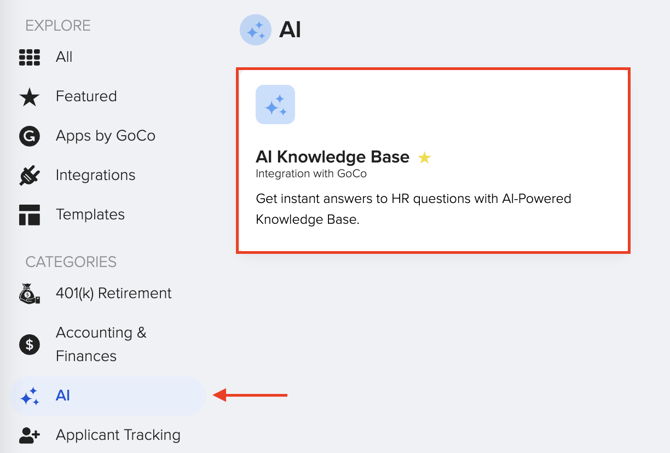This screenshot has width=670, height=453.
Task: Open the Applicant Tracking category
Action: tap(118, 435)
